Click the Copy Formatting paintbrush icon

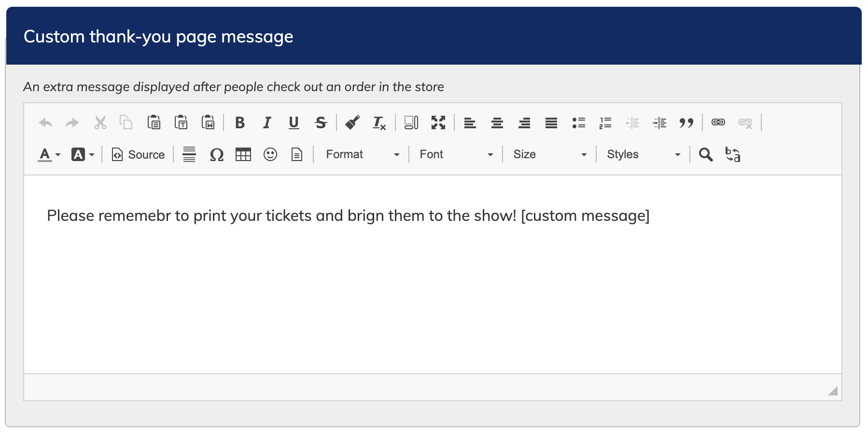pyautogui.click(x=352, y=123)
